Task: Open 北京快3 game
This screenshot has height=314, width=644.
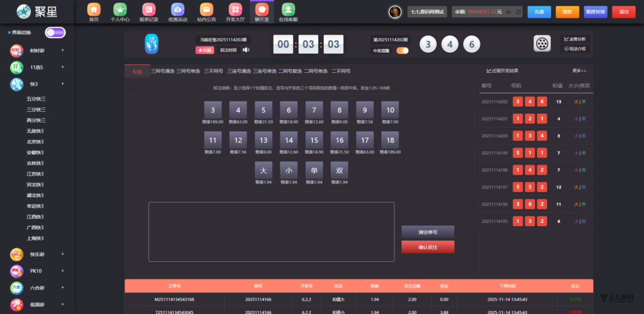Action: [35, 142]
